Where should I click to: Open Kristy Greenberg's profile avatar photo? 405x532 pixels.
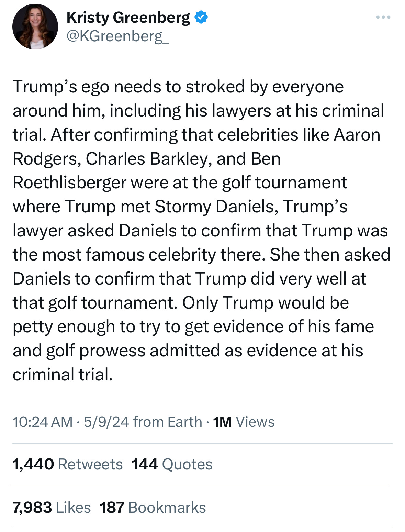(35, 26)
